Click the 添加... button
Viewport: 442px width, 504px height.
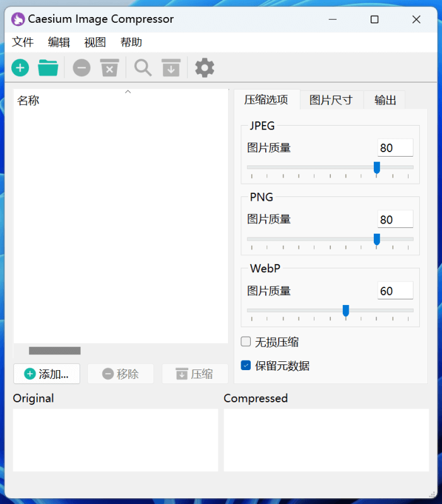[x=47, y=373]
